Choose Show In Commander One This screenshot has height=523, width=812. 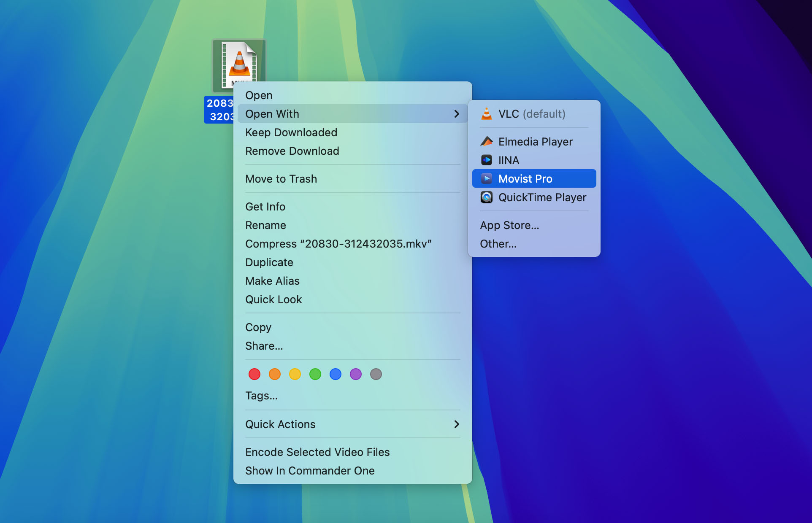(310, 471)
